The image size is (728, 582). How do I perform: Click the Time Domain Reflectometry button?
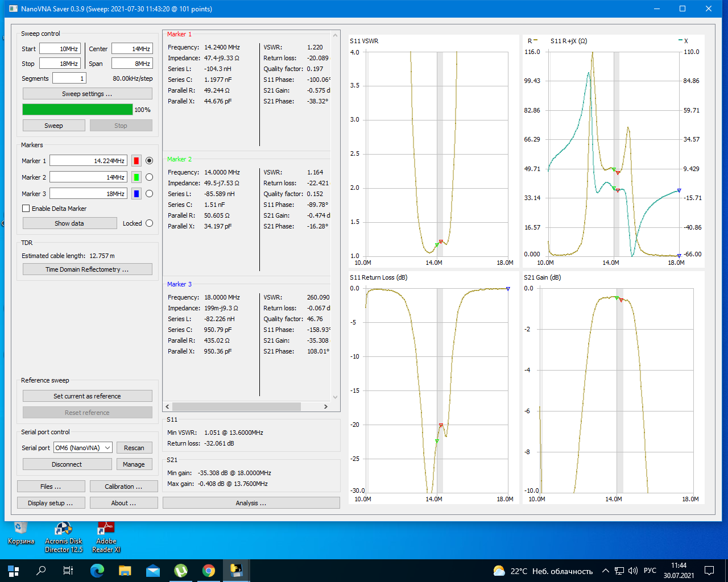[x=87, y=269]
